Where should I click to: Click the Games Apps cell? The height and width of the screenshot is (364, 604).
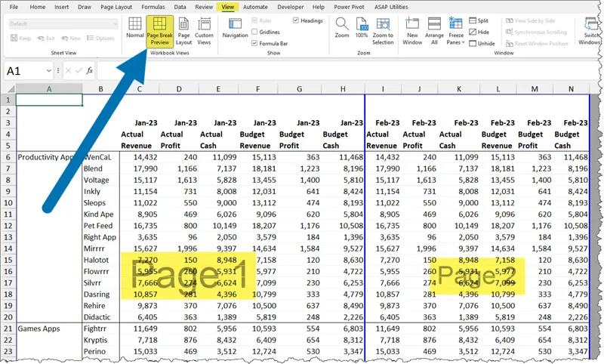click(x=49, y=329)
